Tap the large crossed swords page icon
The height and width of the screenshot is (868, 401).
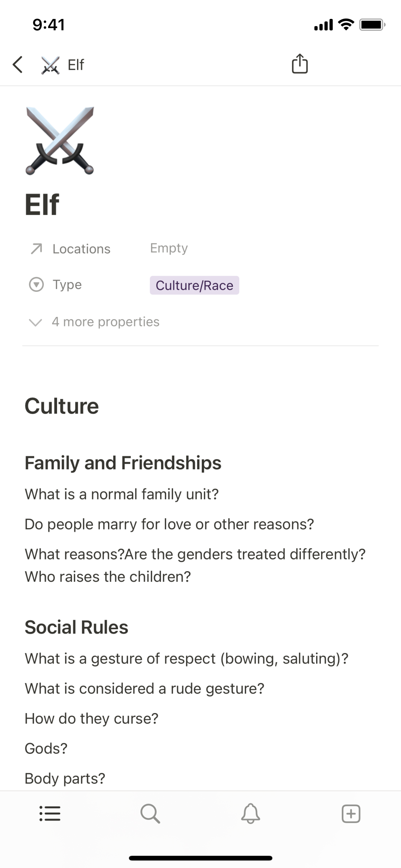click(x=60, y=141)
